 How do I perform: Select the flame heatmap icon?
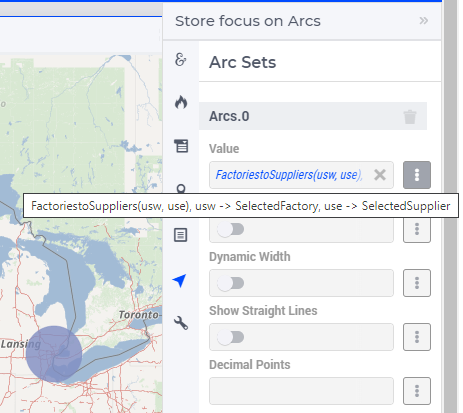181,102
